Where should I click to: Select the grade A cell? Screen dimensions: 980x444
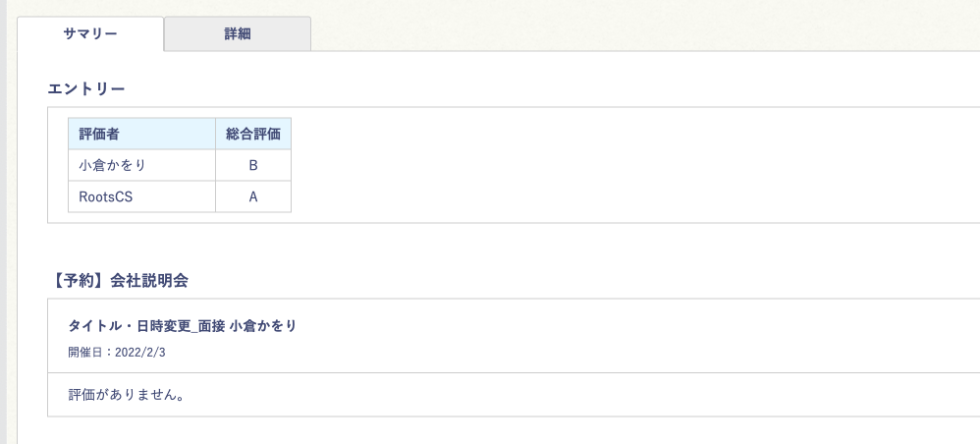[x=252, y=196]
